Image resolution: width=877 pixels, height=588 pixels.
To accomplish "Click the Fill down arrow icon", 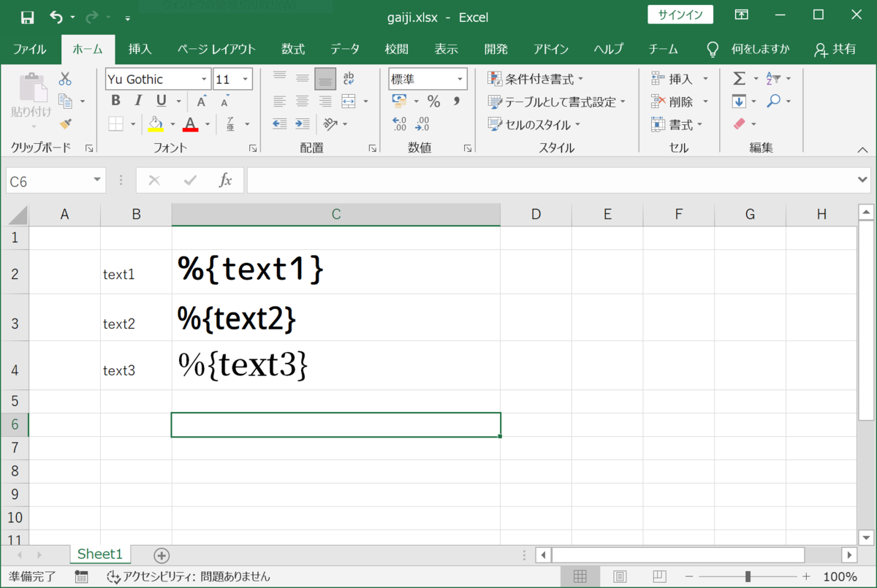I will coord(740,102).
